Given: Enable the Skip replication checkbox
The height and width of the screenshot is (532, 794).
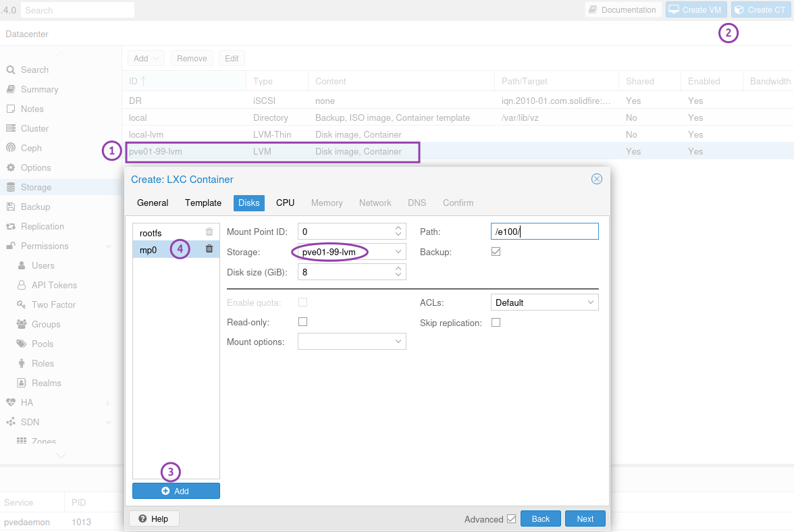Looking at the screenshot, I should click(x=496, y=323).
